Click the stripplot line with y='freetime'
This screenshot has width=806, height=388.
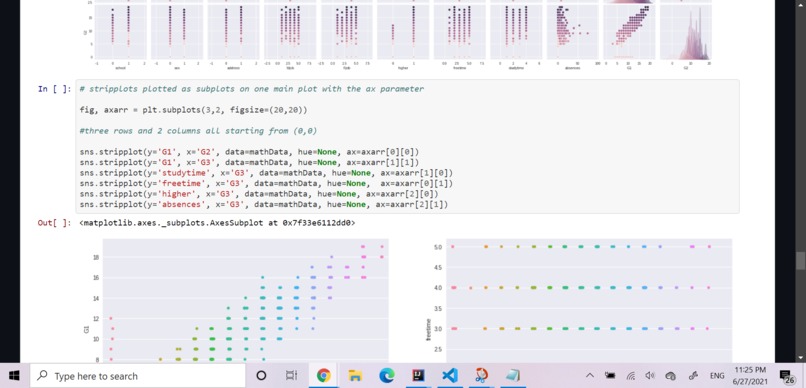pos(266,183)
